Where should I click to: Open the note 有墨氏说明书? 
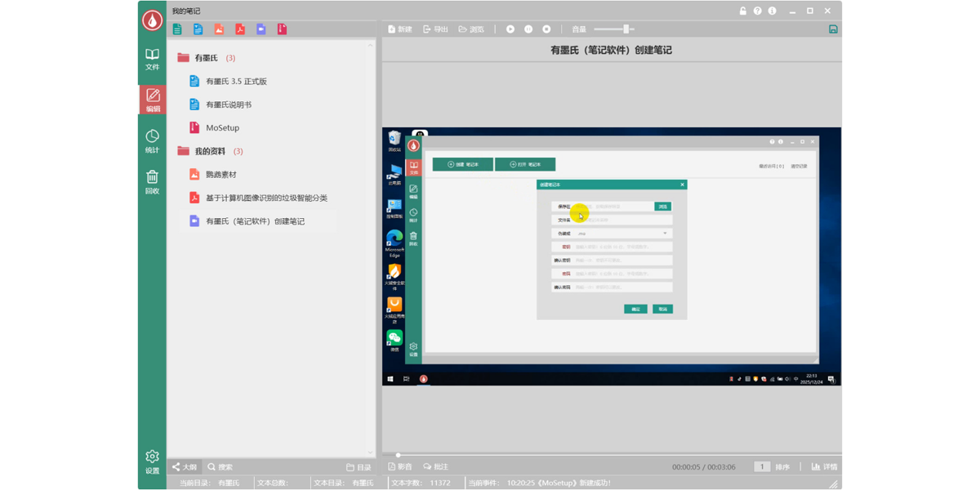[229, 105]
